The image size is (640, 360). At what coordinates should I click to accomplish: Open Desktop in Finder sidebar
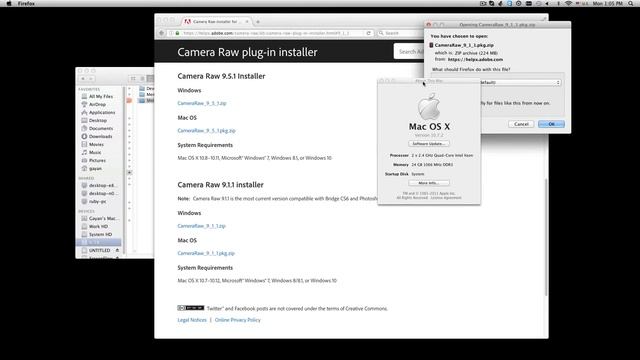98,120
